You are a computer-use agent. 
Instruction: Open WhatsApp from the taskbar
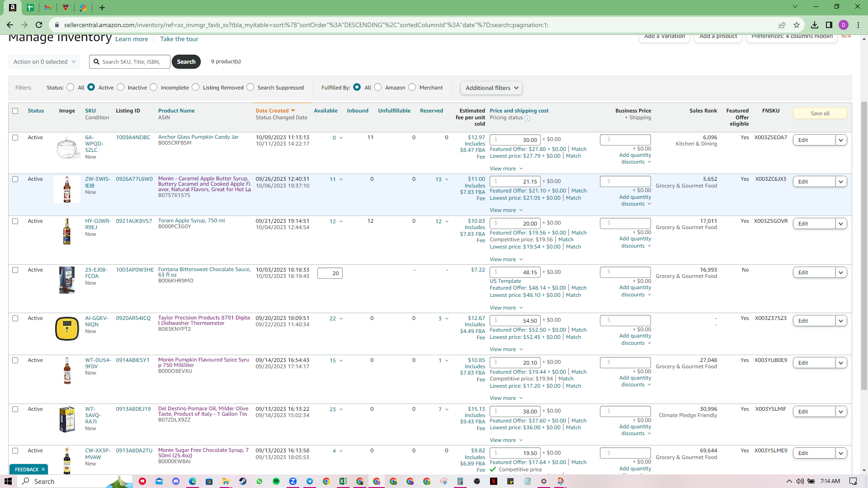click(x=259, y=481)
